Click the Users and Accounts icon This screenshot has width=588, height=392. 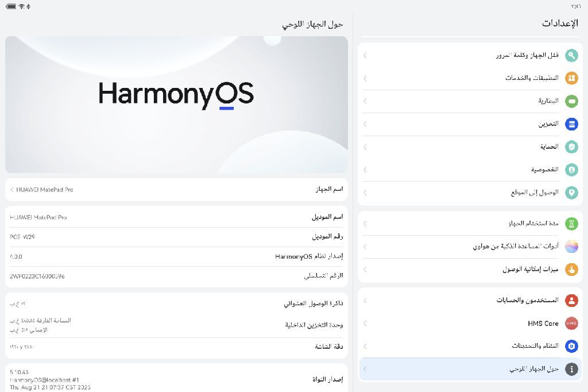571,300
